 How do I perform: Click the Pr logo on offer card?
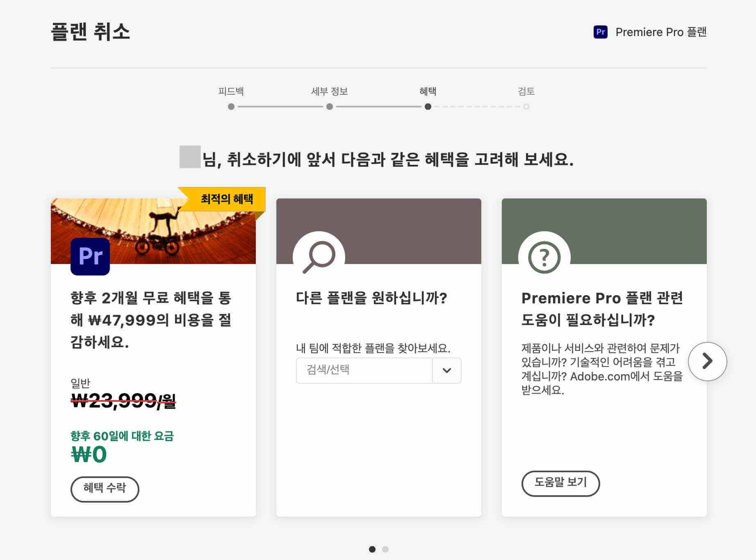[90, 256]
